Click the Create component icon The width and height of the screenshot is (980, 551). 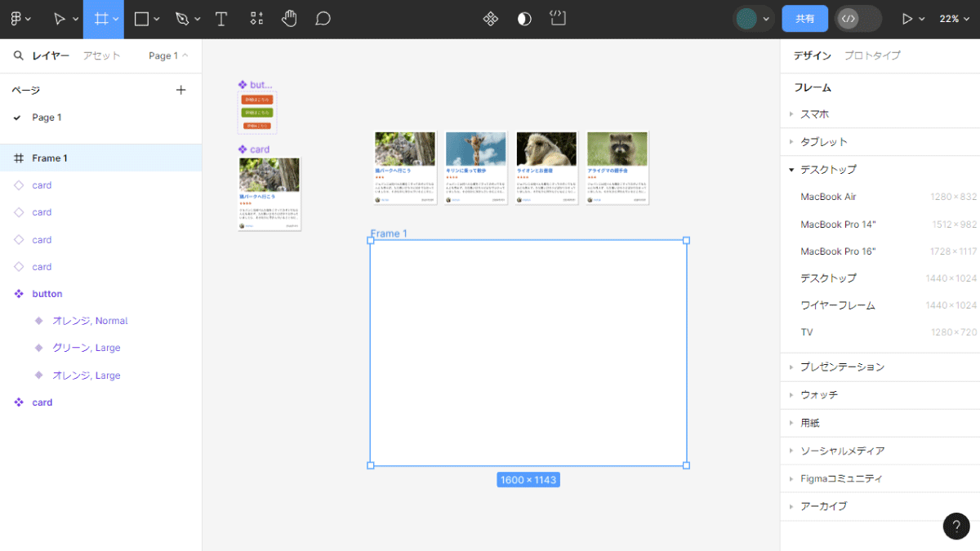(x=491, y=19)
